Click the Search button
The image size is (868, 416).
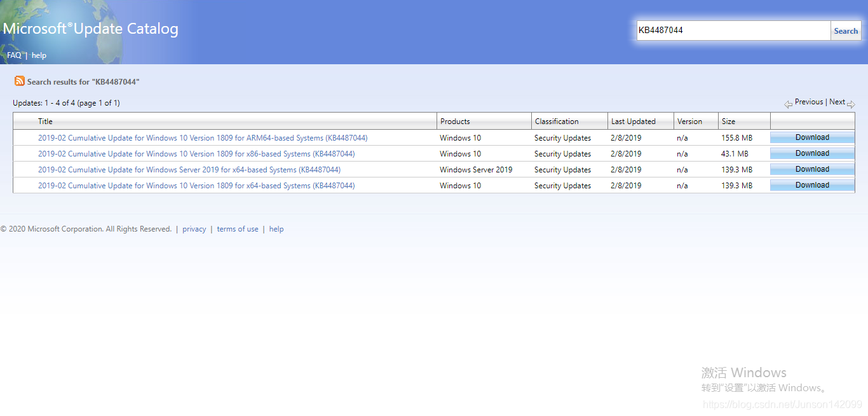pos(846,31)
